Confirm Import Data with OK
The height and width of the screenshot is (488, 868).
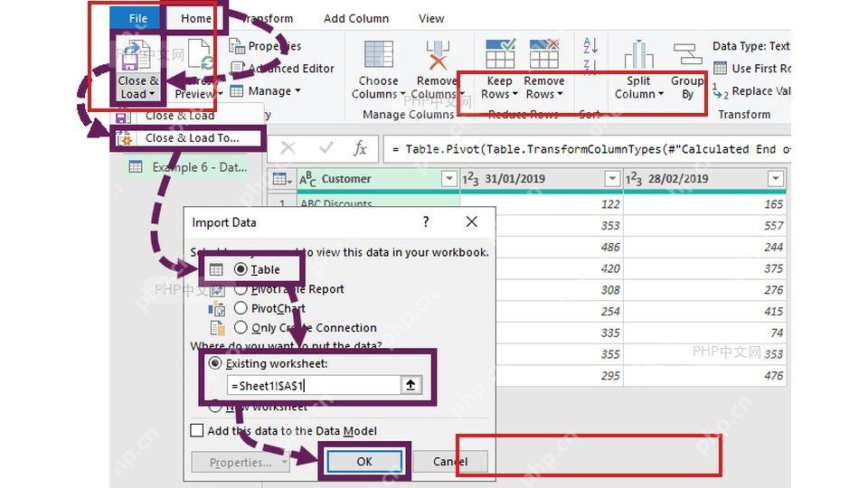[x=364, y=462]
